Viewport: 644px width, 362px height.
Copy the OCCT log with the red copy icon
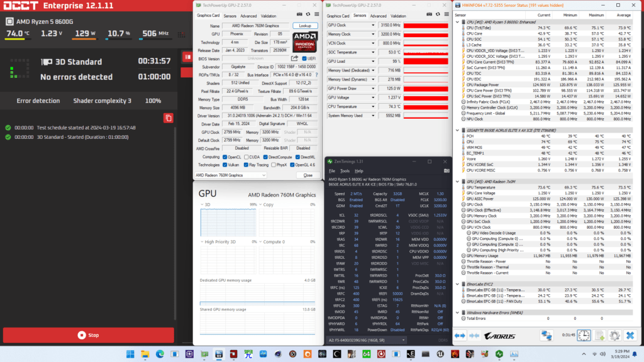[x=169, y=118]
